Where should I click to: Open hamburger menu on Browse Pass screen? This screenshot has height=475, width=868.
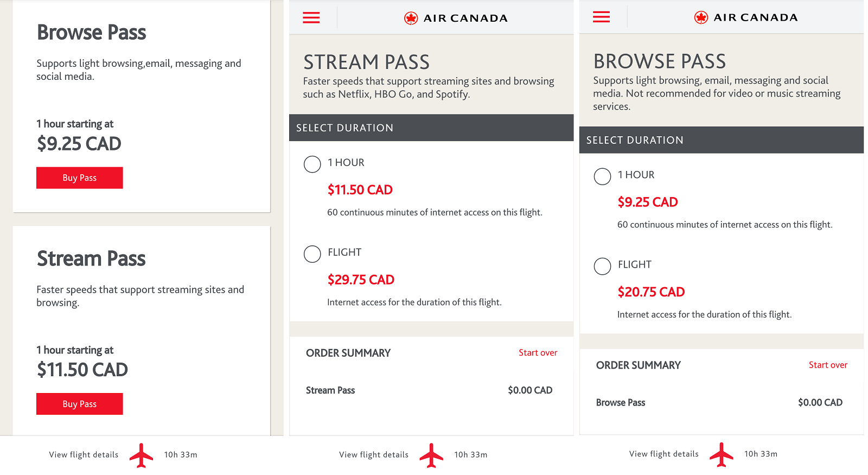[x=601, y=17]
